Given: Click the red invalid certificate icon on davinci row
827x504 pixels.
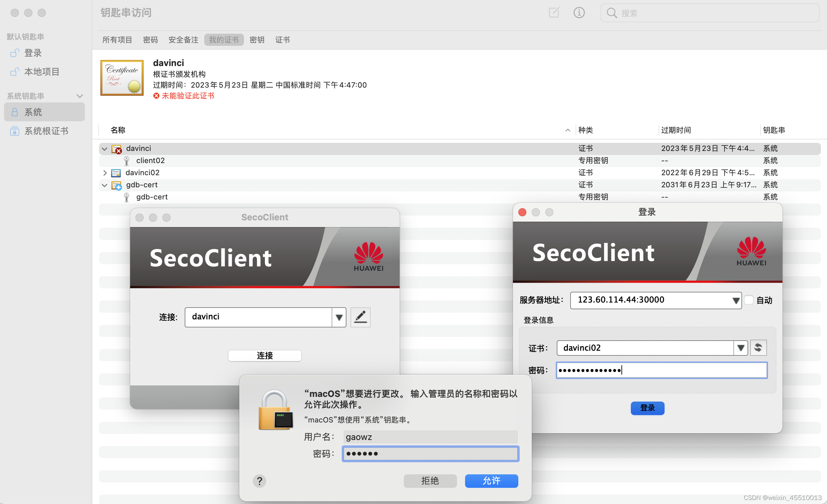Looking at the screenshot, I should [x=117, y=149].
